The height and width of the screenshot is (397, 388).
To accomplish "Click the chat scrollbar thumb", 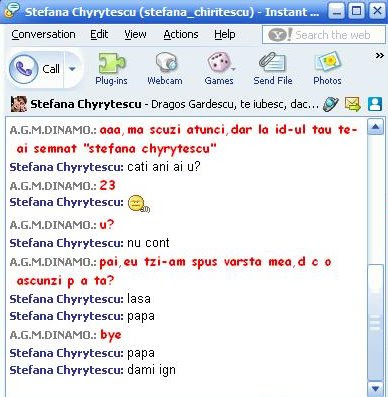I will click(x=376, y=322).
